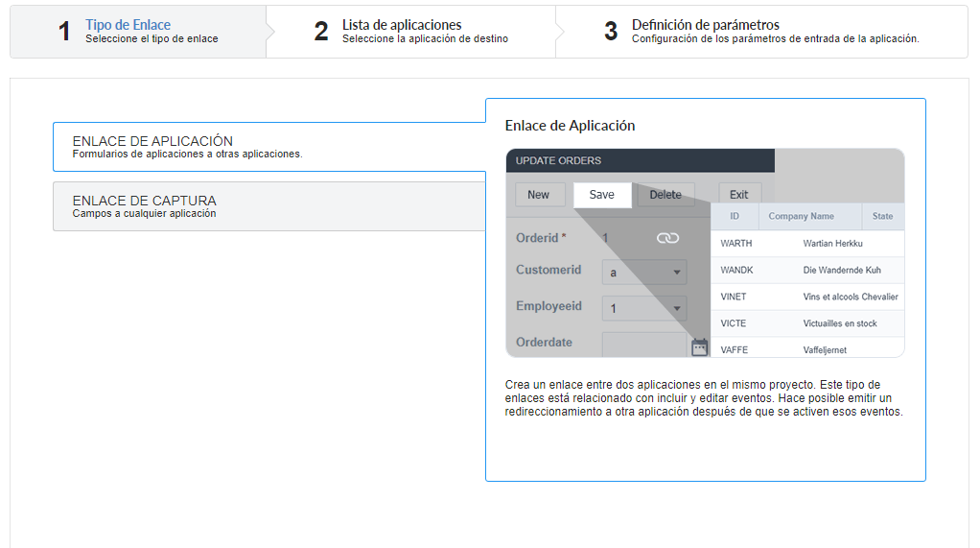The image size is (980, 548).
Task: Go to step 3 Definición de parámetros
Action: tap(762, 32)
